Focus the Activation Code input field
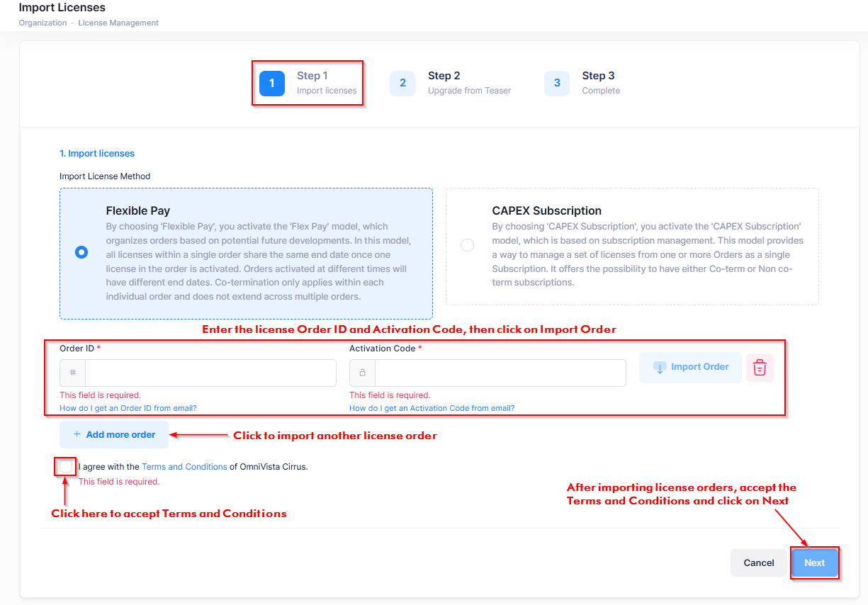Screen dimensions: 868x605 pyautogui.click(x=500, y=373)
